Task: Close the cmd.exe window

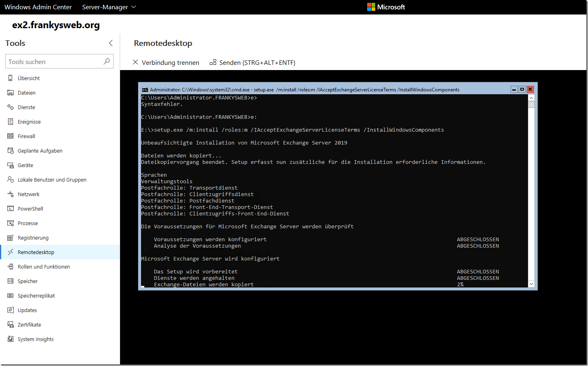Action: tap(530, 89)
